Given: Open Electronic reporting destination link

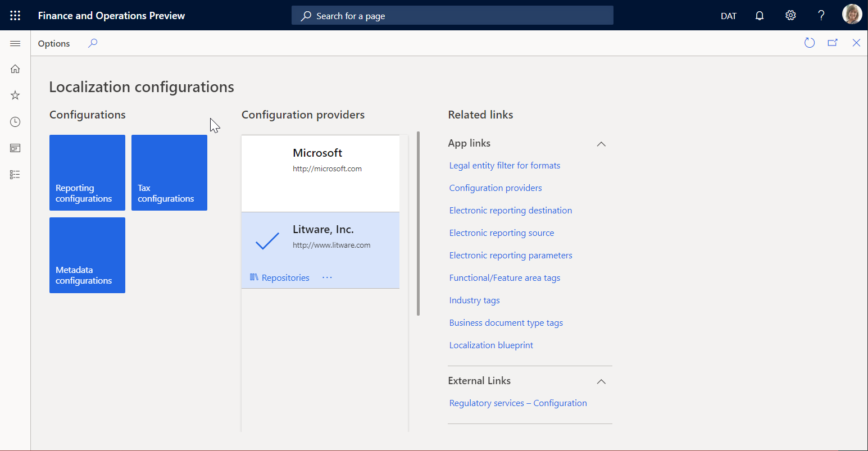Looking at the screenshot, I should pos(511,210).
